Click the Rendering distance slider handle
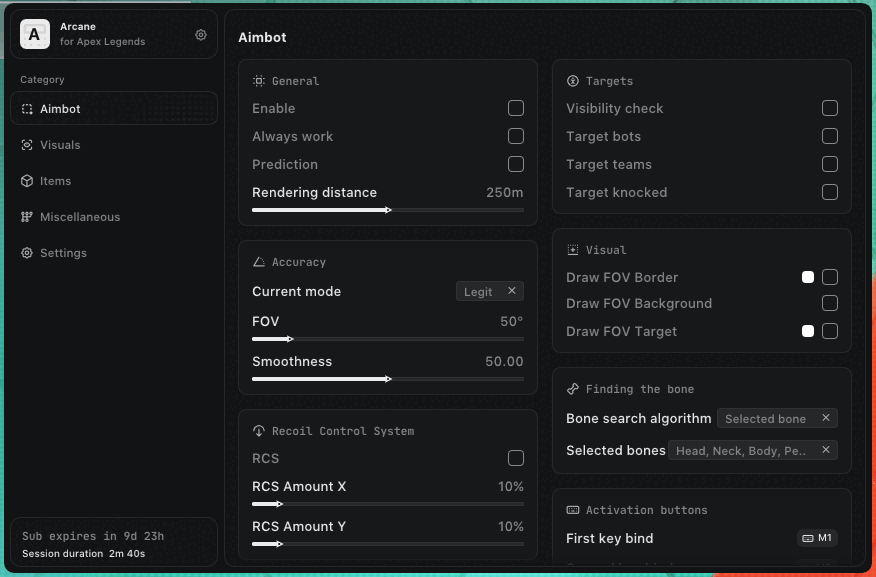Viewport: 876px width, 577px height. click(388, 210)
